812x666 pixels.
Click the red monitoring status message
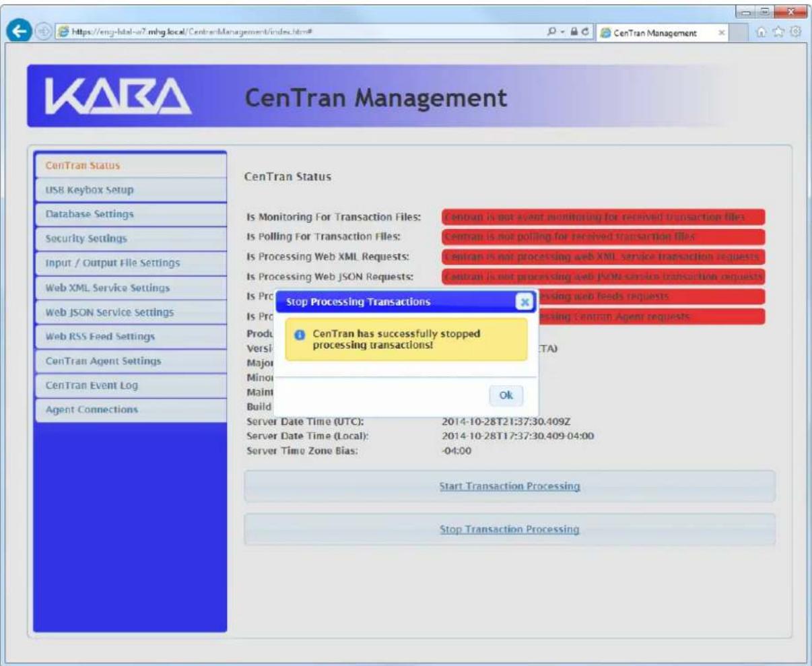tap(603, 217)
